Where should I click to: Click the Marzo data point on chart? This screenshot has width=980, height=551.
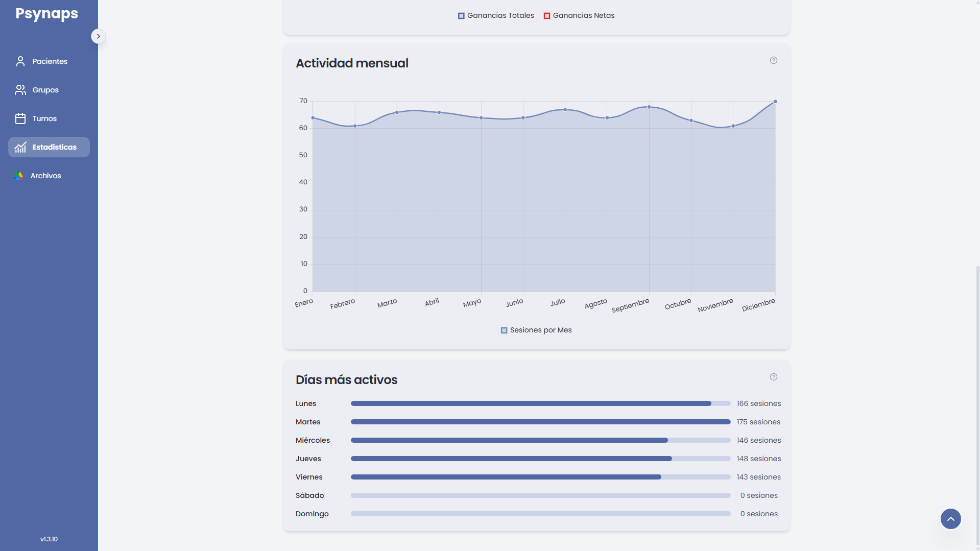397,112
